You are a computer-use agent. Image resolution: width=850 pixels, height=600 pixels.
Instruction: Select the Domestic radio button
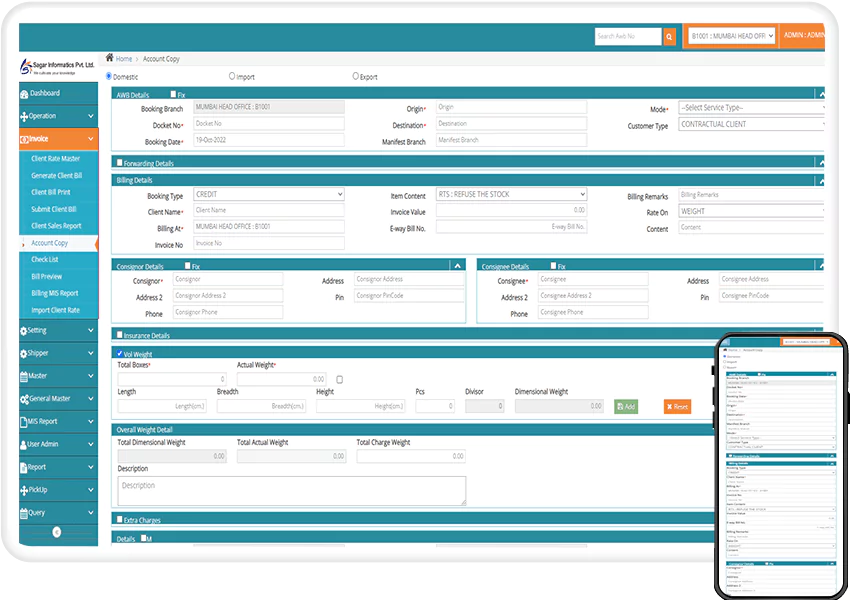click(x=108, y=76)
